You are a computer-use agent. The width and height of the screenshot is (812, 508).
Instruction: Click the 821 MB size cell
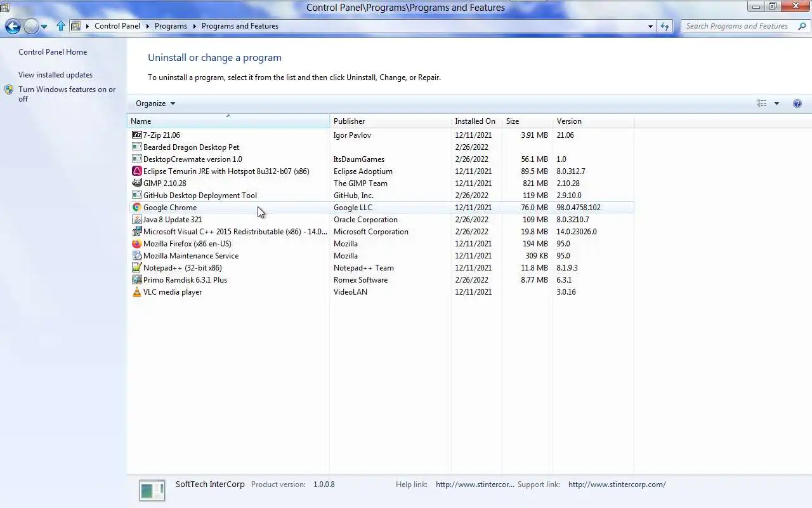click(x=534, y=183)
